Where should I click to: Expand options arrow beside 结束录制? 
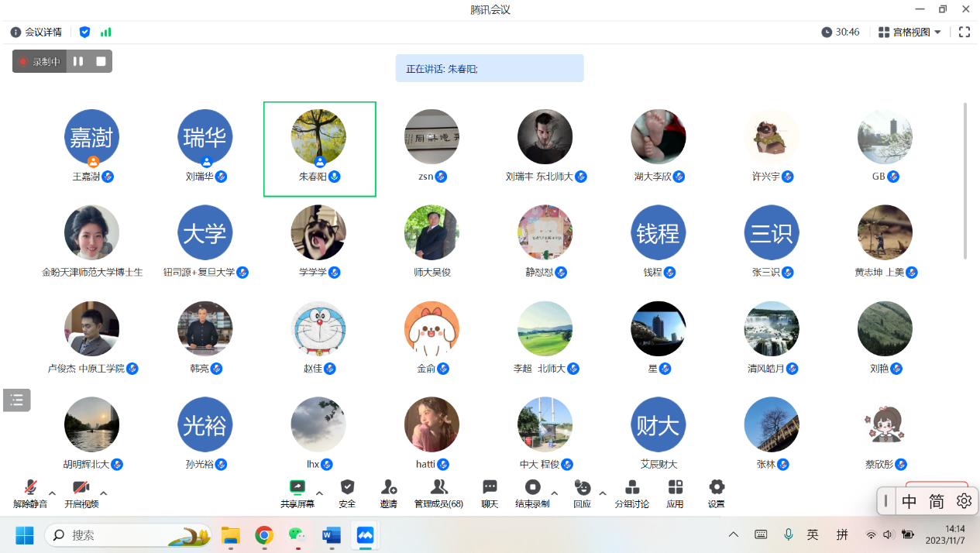point(554,493)
